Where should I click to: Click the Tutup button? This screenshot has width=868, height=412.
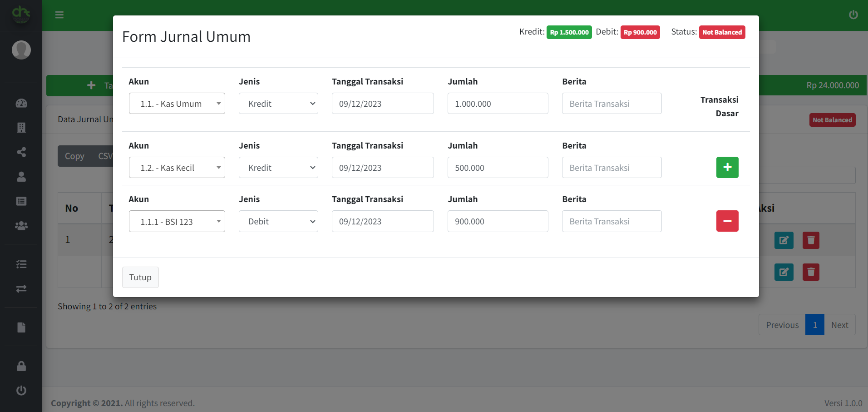coord(140,277)
